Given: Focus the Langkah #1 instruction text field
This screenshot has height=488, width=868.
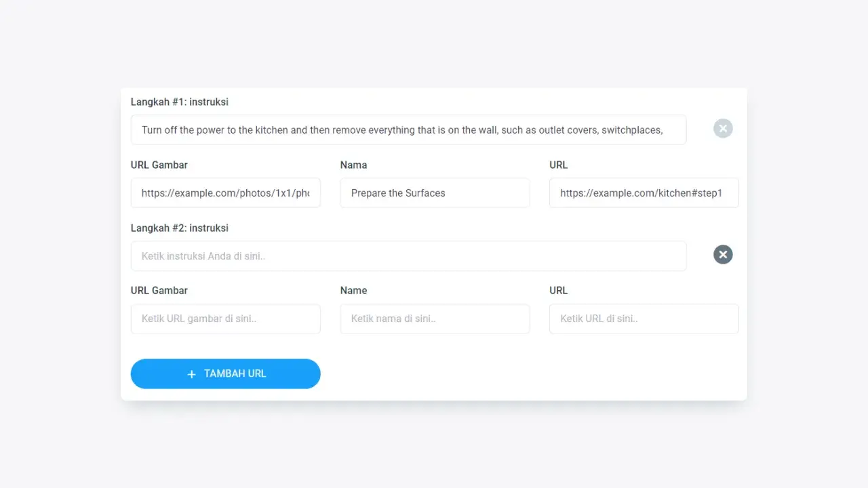Looking at the screenshot, I should [x=408, y=130].
